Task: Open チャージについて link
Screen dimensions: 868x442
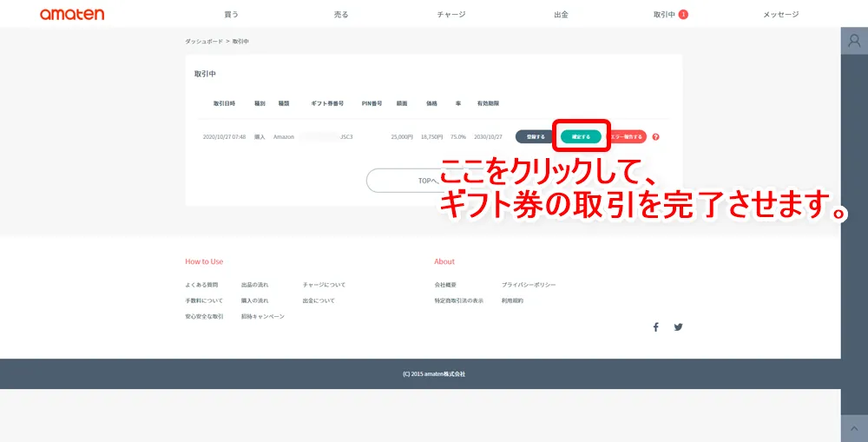Action: point(324,285)
